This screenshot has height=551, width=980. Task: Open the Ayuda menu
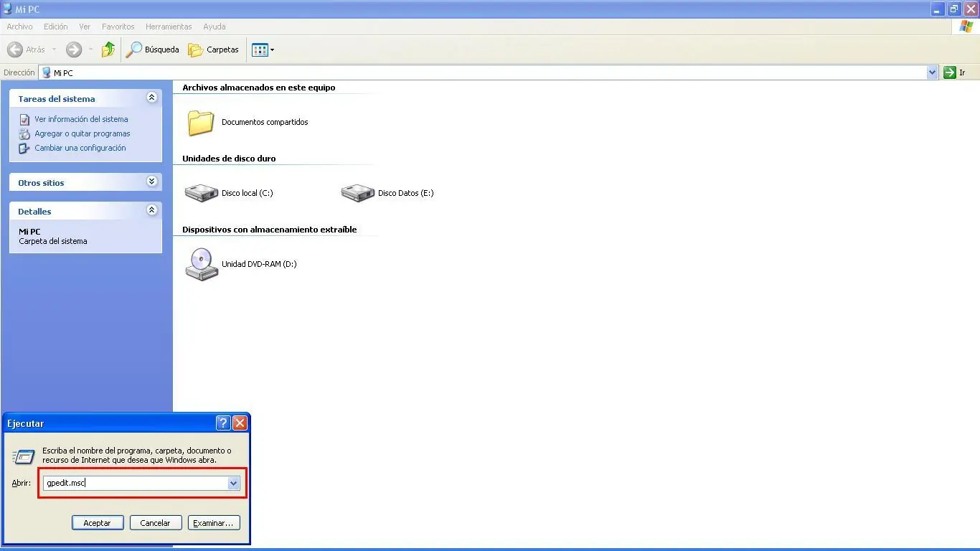click(215, 27)
